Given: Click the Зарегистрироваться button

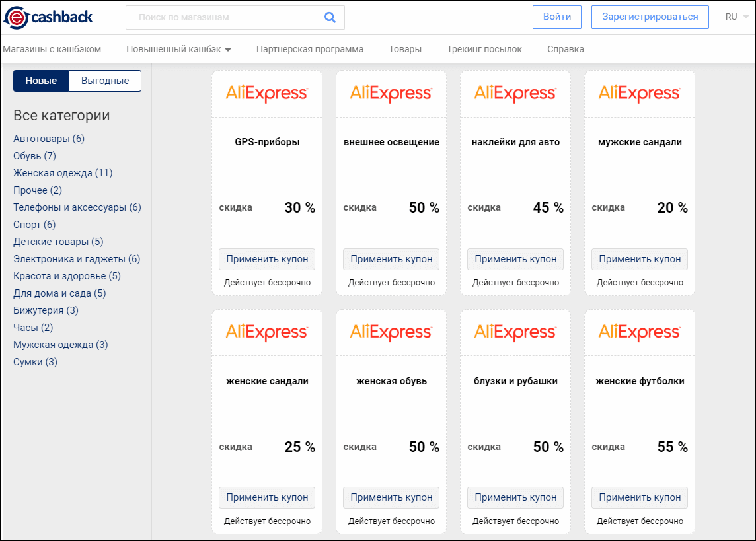Looking at the screenshot, I should pyautogui.click(x=650, y=17).
